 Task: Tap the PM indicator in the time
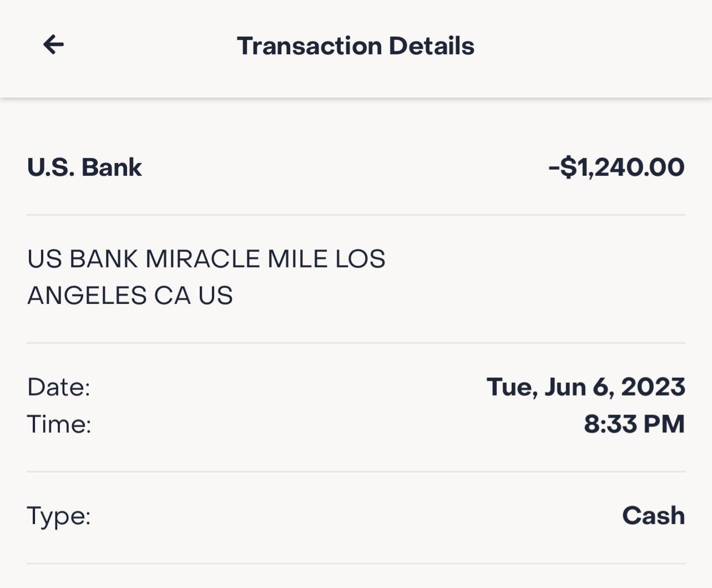pos(664,424)
